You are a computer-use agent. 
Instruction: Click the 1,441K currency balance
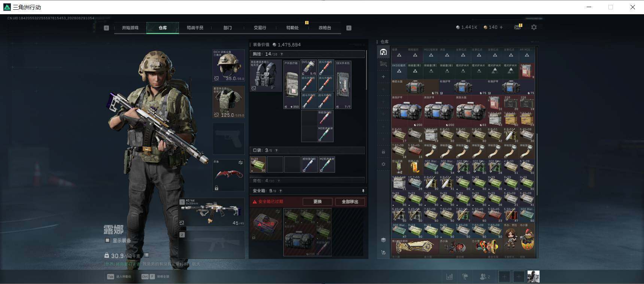point(467,27)
